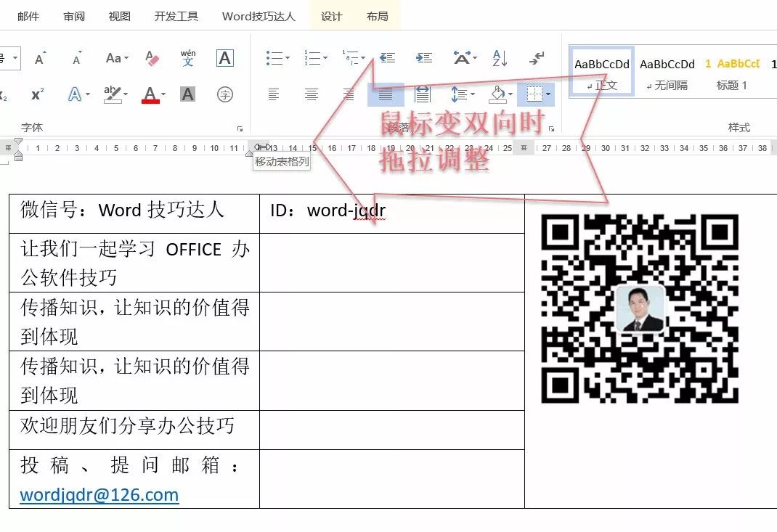777x532 pixels.
Task: Click the cell ID: word-jqdr
Action: pos(392,213)
